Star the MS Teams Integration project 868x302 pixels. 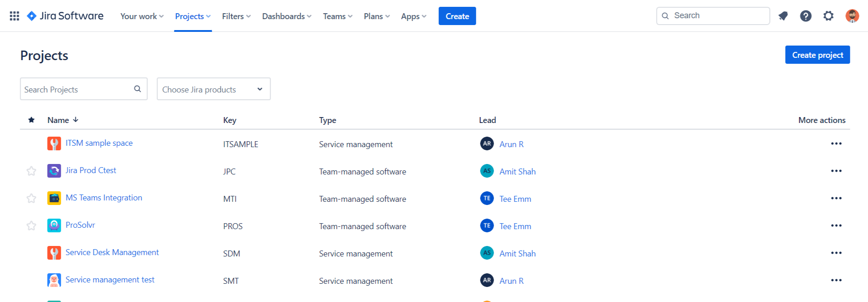[x=31, y=199]
